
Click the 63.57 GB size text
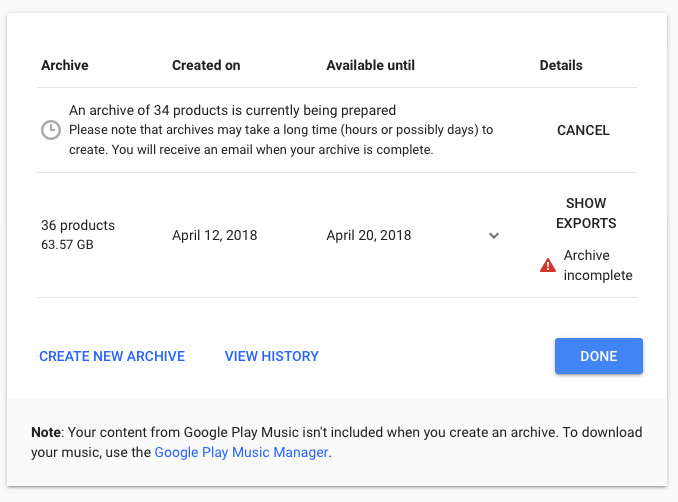coord(69,243)
